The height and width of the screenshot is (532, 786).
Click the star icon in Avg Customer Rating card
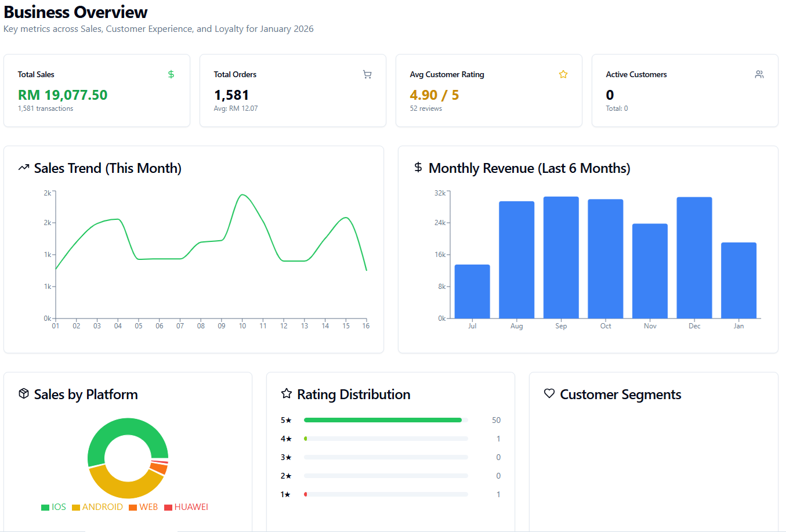coord(563,74)
